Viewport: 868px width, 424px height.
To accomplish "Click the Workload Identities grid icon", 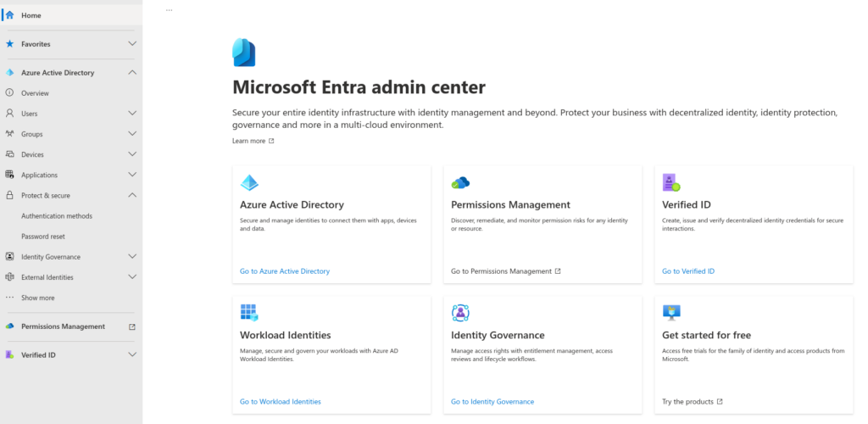I will (x=249, y=313).
